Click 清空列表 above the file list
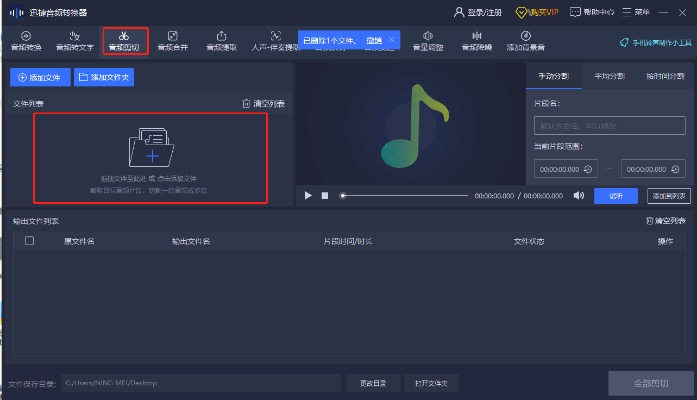The image size is (697, 400). 264,104
